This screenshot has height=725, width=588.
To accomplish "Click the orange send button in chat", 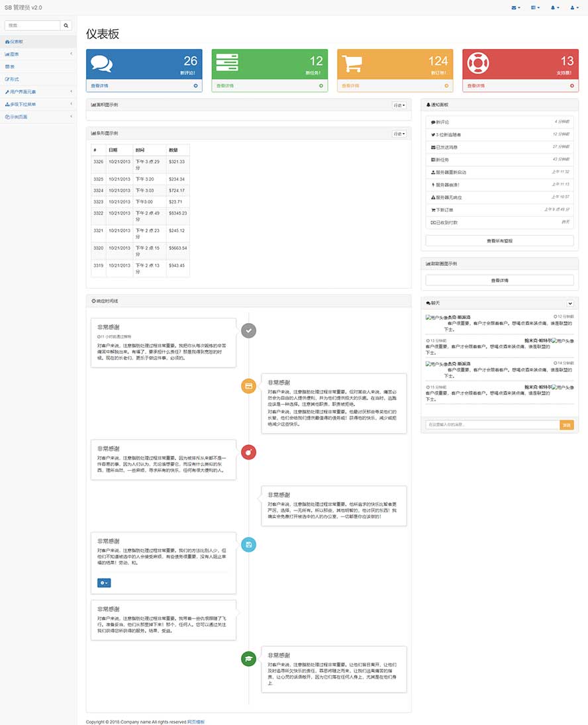I will tap(566, 425).
